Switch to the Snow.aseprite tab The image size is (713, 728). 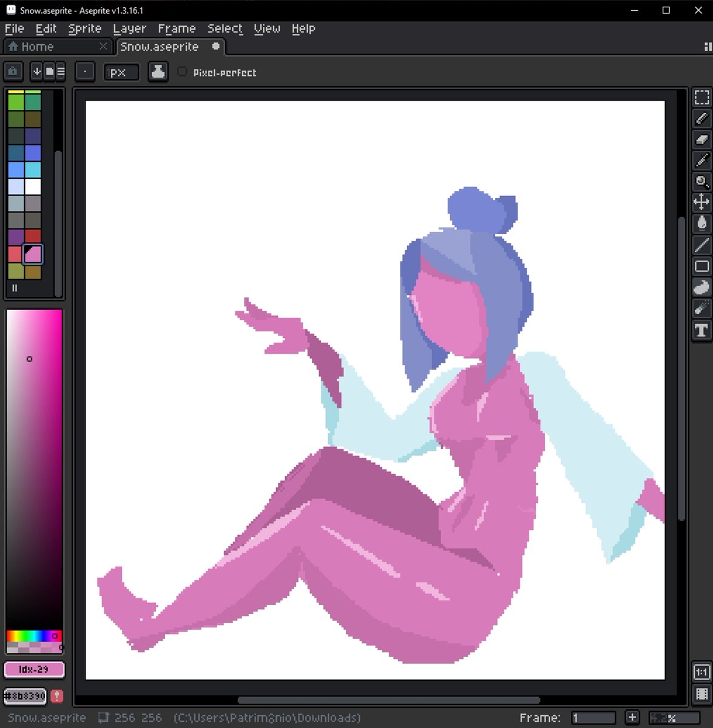pyautogui.click(x=170, y=47)
